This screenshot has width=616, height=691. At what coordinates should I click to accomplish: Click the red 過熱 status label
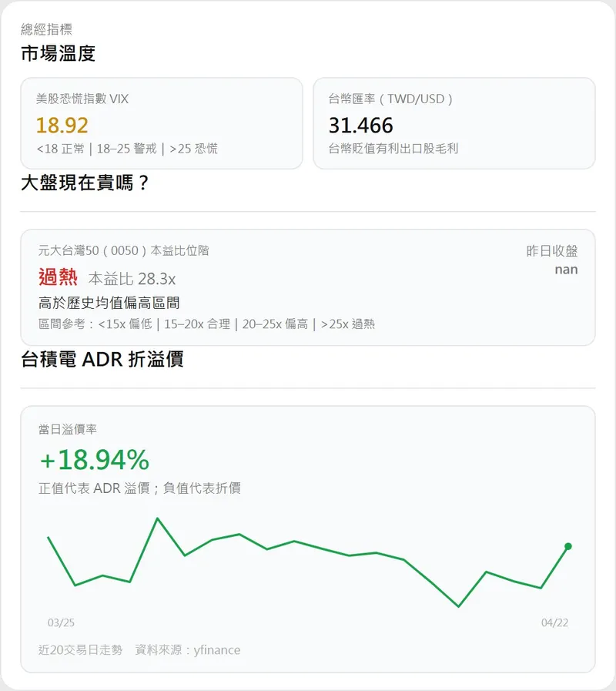tap(59, 277)
